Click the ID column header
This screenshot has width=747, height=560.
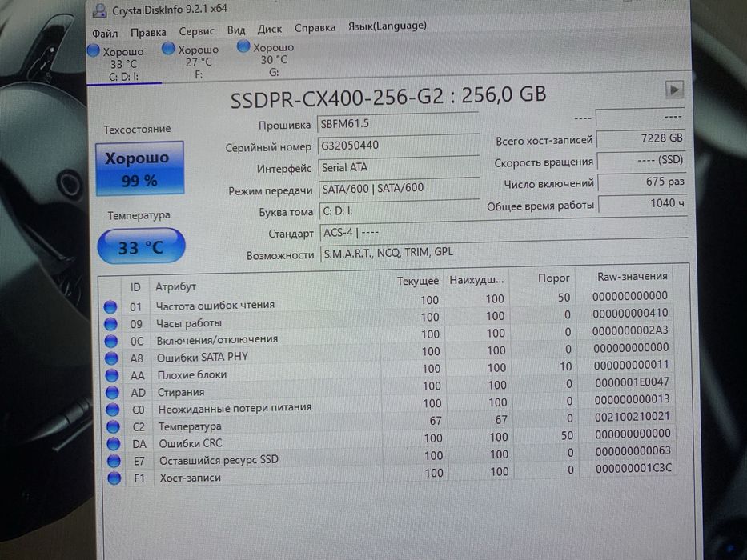[x=135, y=287]
